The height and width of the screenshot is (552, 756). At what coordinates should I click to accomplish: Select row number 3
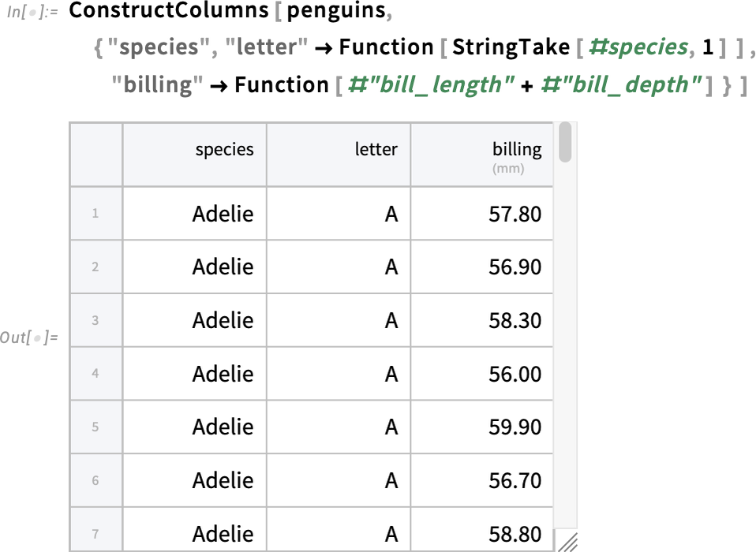(95, 320)
